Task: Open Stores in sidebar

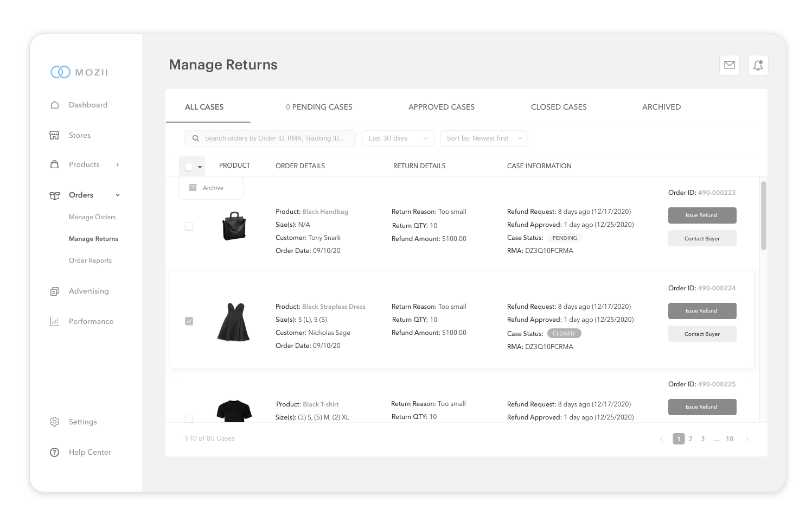Action: pyautogui.click(x=80, y=135)
